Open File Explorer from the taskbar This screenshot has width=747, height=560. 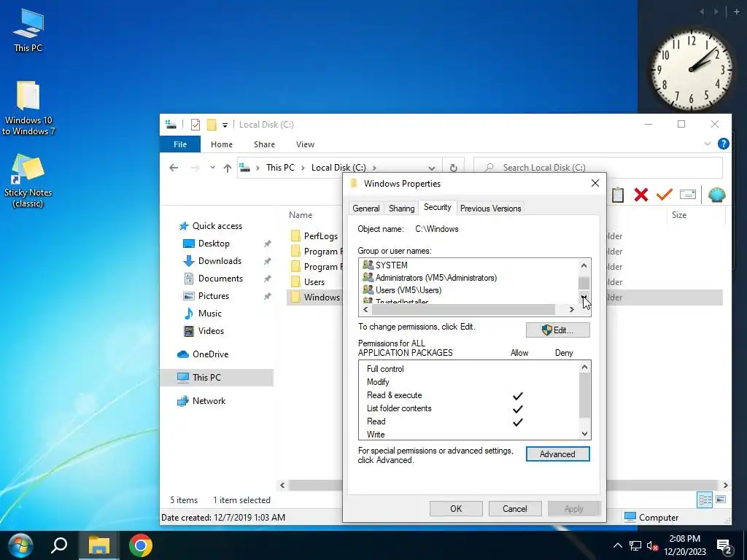99,545
